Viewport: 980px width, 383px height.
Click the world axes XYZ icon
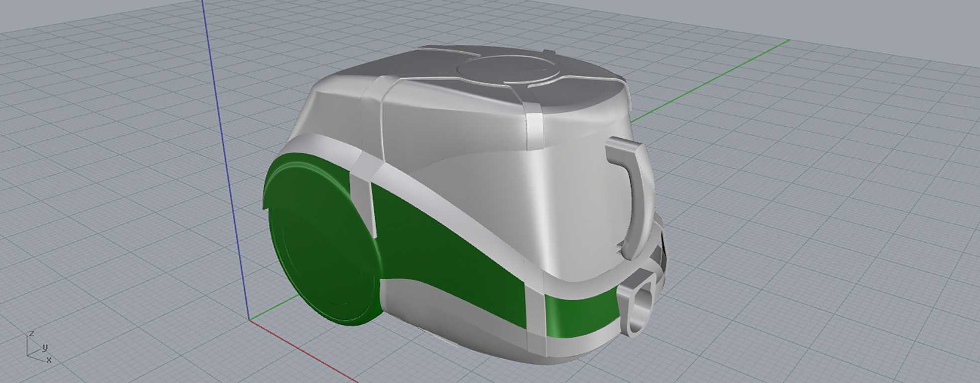(38, 346)
